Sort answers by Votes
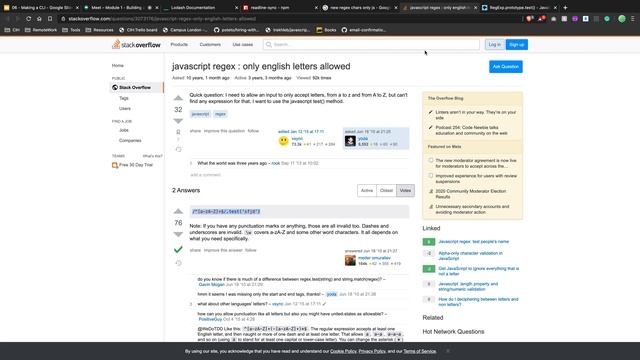Image resolution: width=640 pixels, height=360 pixels. [x=405, y=191]
